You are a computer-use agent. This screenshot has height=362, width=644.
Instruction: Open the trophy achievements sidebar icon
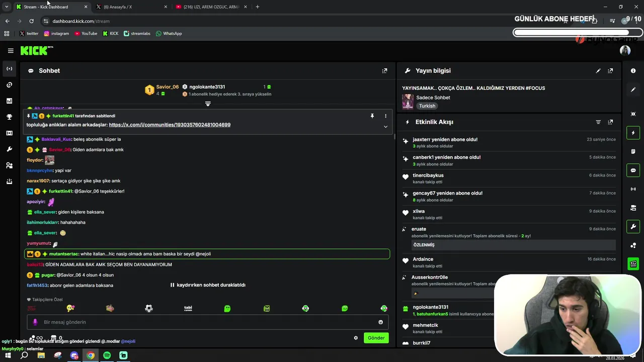(x=9, y=117)
